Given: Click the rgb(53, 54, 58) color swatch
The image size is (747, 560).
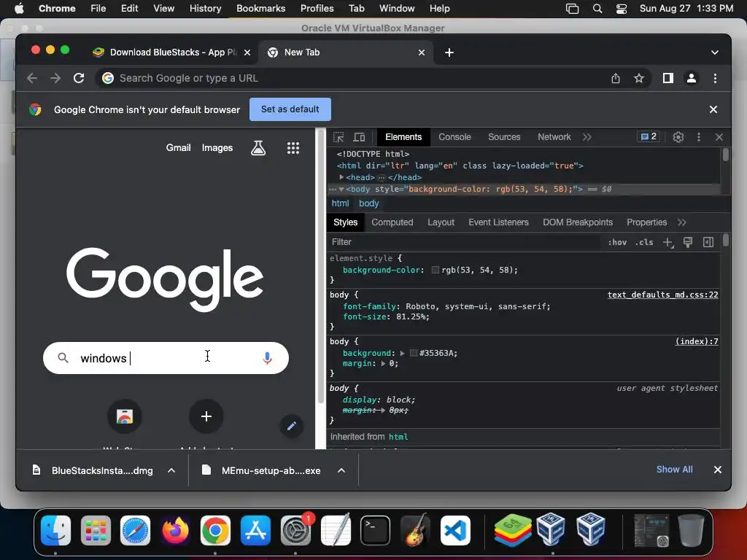Looking at the screenshot, I should (x=435, y=270).
